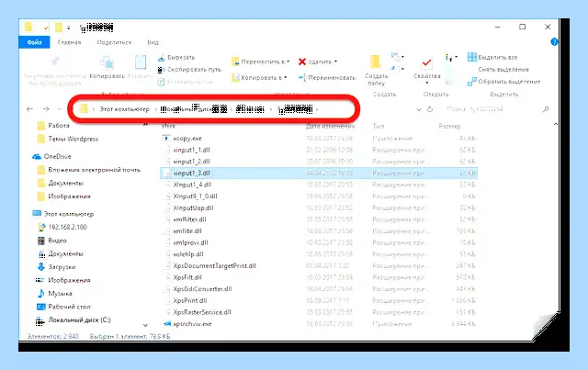Click the Свойства checkmark icon
The width and height of the screenshot is (588, 370).
click(426, 62)
